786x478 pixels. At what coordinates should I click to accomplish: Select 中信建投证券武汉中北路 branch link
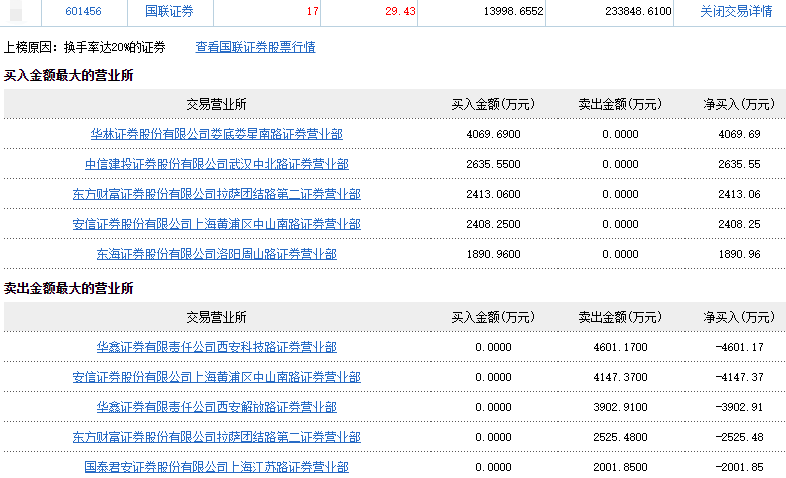coord(216,164)
